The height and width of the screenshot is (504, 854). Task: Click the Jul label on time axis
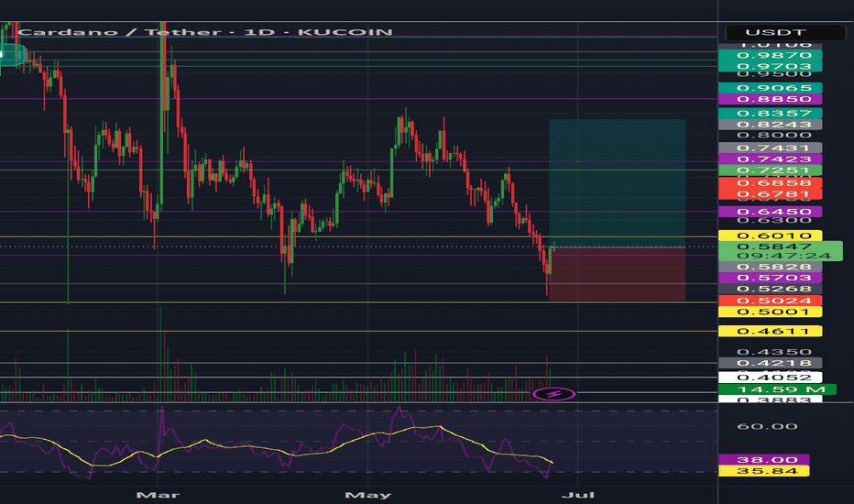578,495
